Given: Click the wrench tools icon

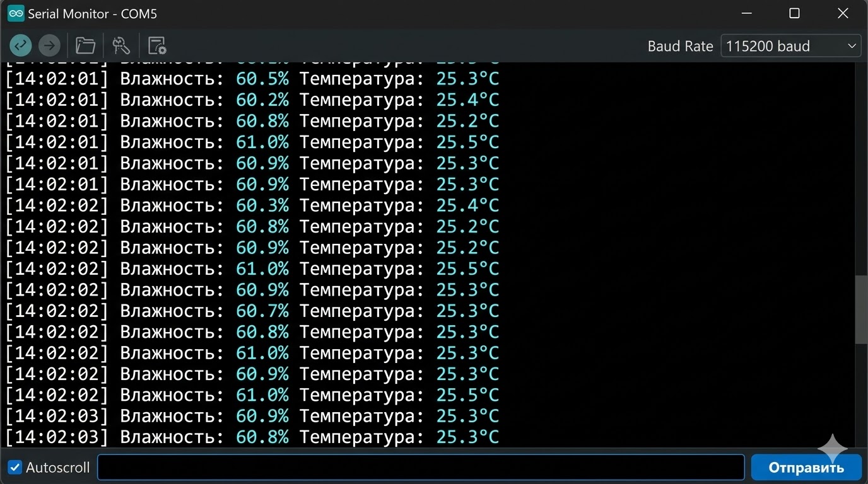Looking at the screenshot, I should pos(120,45).
